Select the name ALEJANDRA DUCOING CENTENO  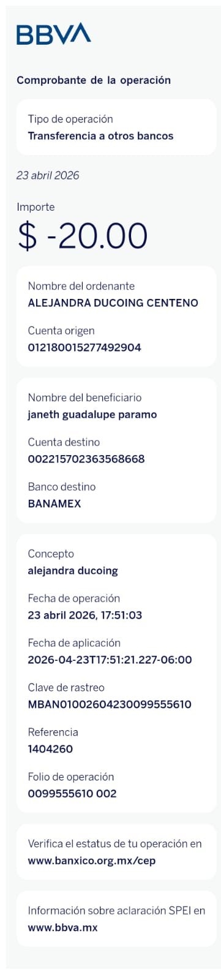click(113, 303)
